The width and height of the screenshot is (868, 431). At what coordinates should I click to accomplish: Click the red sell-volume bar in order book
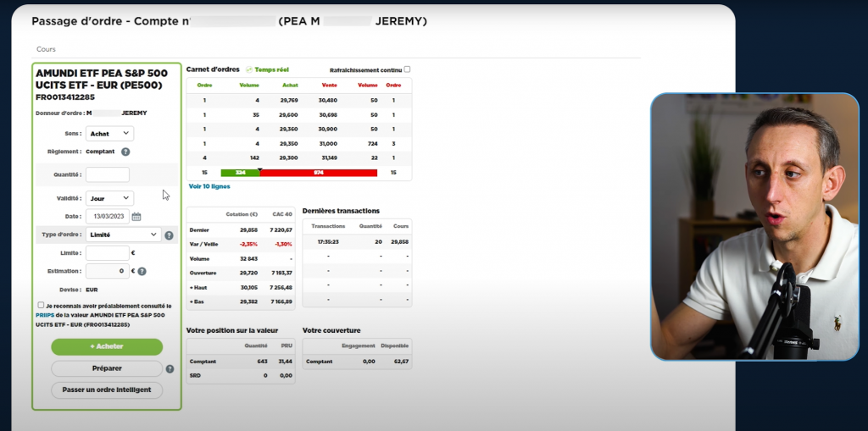tap(318, 173)
